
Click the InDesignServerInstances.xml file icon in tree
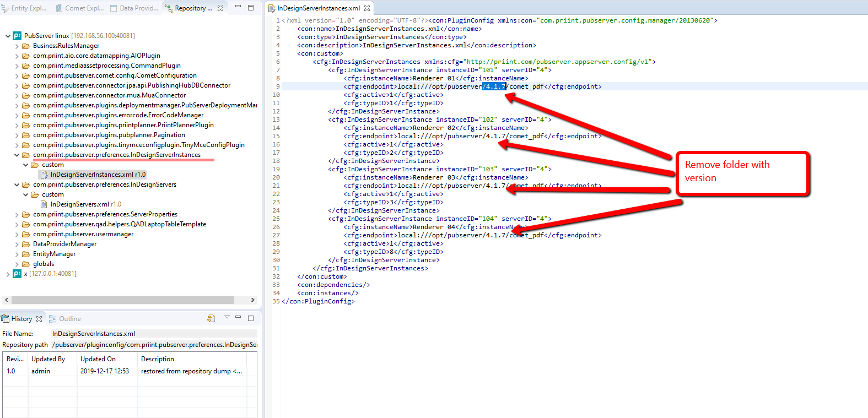coord(44,175)
